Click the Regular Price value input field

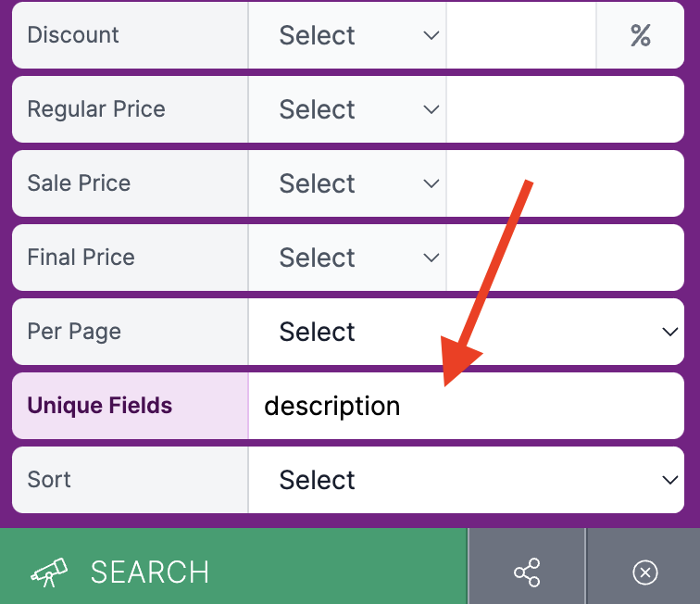click(x=565, y=109)
